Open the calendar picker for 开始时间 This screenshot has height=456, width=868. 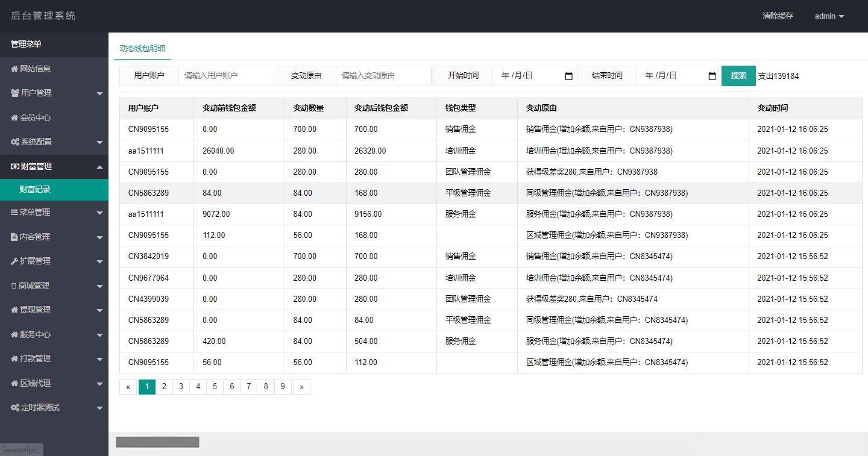(x=568, y=76)
